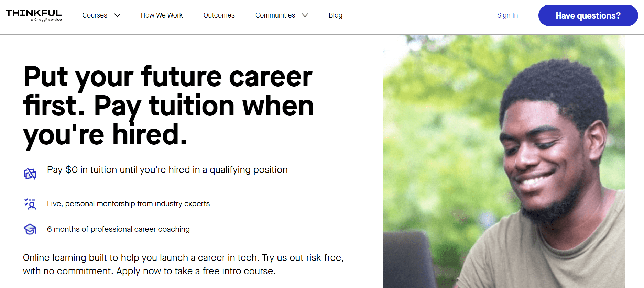
Task: Click '6 months of professional career coaching' text
Action: coord(118,229)
